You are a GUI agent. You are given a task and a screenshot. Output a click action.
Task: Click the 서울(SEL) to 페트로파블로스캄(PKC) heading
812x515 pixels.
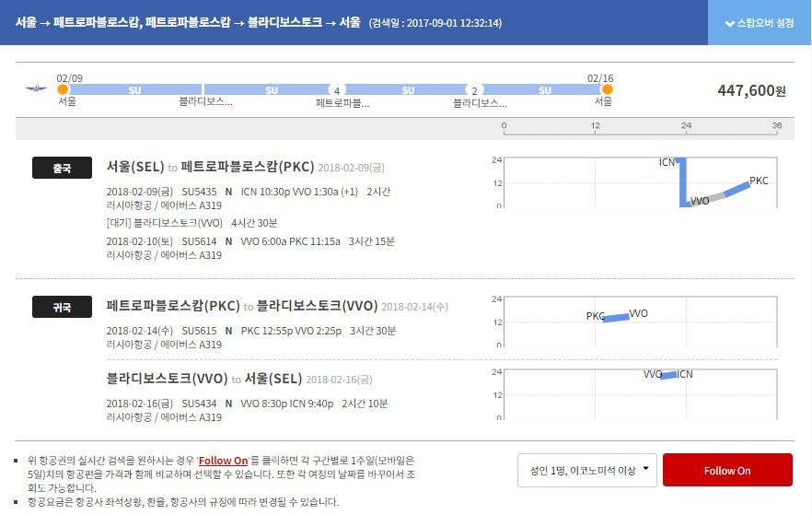[210, 167]
